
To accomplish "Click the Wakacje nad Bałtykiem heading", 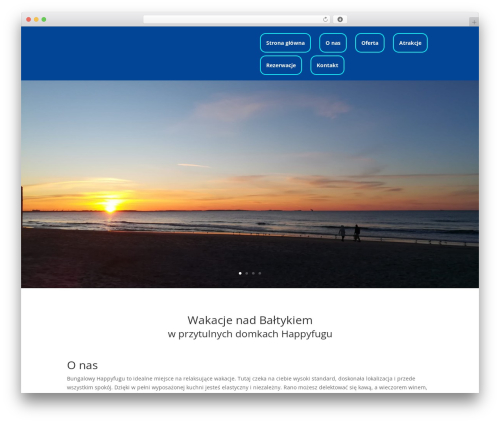I will pyautogui.click(x=250, y=320).
